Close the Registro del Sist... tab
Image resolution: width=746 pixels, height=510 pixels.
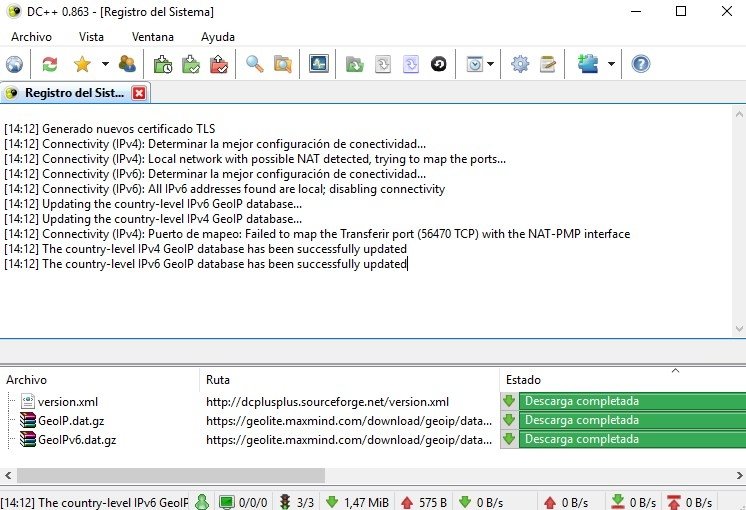click(x=139, y=93)
